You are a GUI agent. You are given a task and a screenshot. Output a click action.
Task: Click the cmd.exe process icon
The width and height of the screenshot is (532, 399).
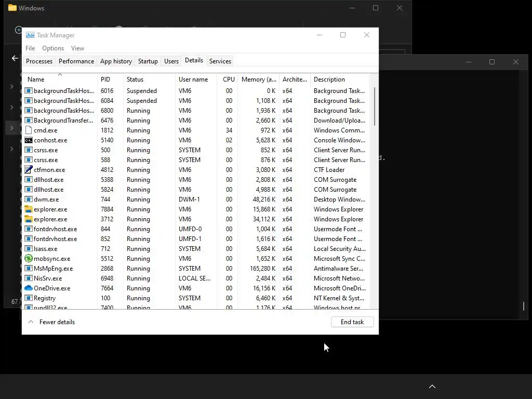[x=29, y=130]
